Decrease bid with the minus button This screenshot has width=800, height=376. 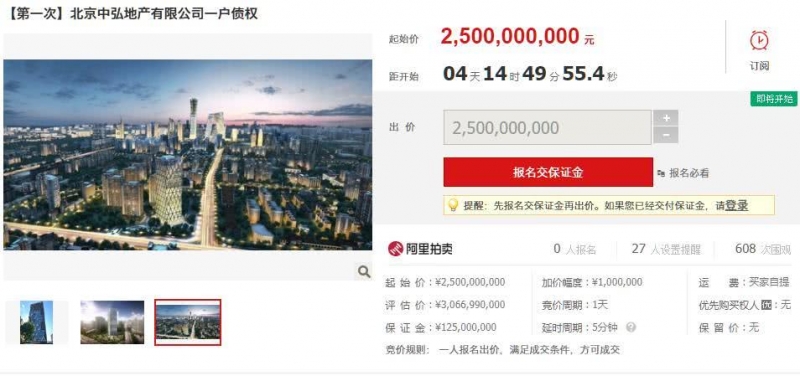coord(666,136)
